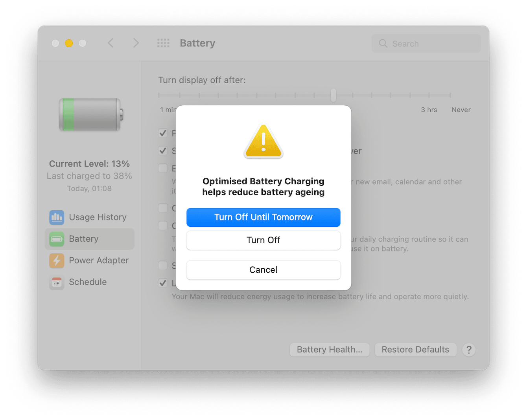Click the large battery level image
Image resolution: width=527 pixels, height=420 pixels.
91,115
